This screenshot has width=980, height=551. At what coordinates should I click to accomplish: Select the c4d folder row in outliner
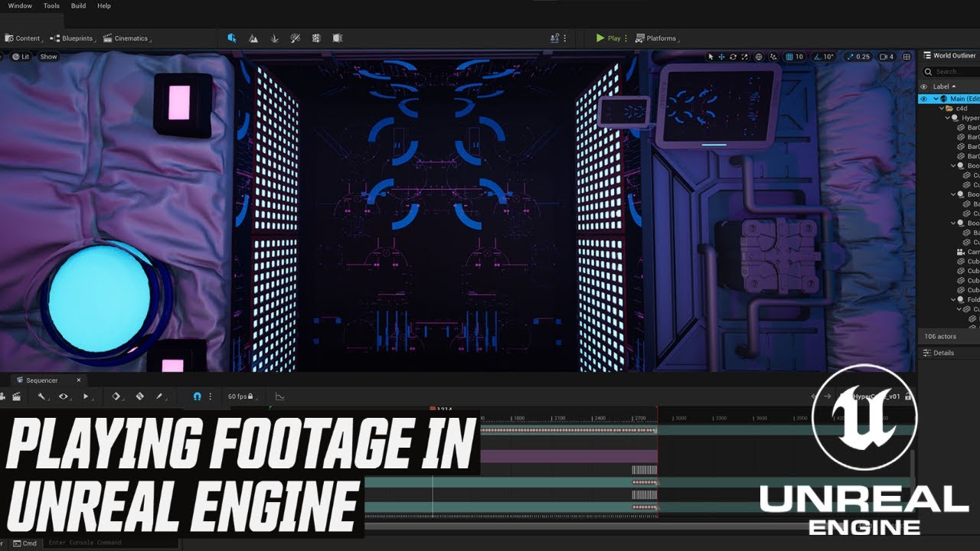pos(949,109)
